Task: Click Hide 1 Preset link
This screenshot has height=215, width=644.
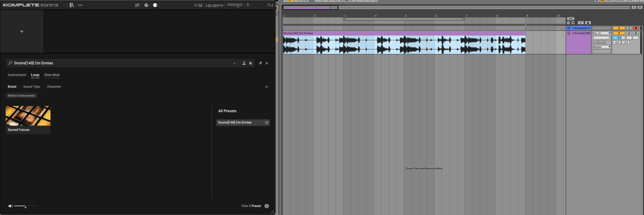Action: point(251,206)
